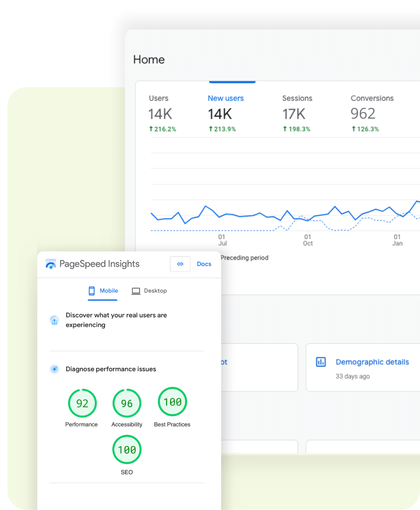Click the Home heading in Analytics
The image size is (420, 510).
coord(149,59)
